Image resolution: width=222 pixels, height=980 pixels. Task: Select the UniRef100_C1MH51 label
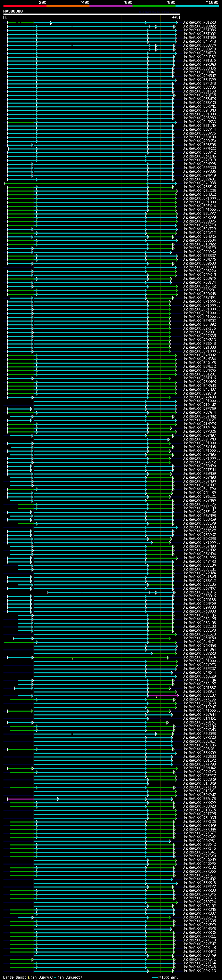pyautogui.click(x=199, y=719)
